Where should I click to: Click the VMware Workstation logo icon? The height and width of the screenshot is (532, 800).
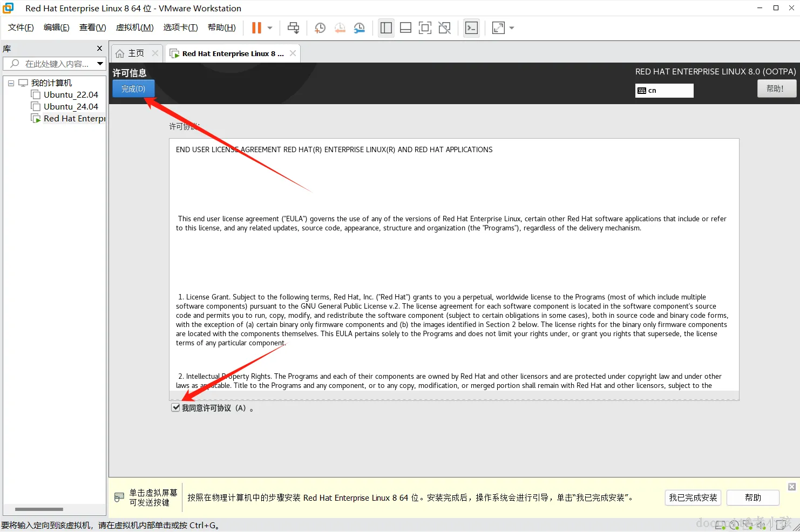pyautogui.click(x=8, y=8)
